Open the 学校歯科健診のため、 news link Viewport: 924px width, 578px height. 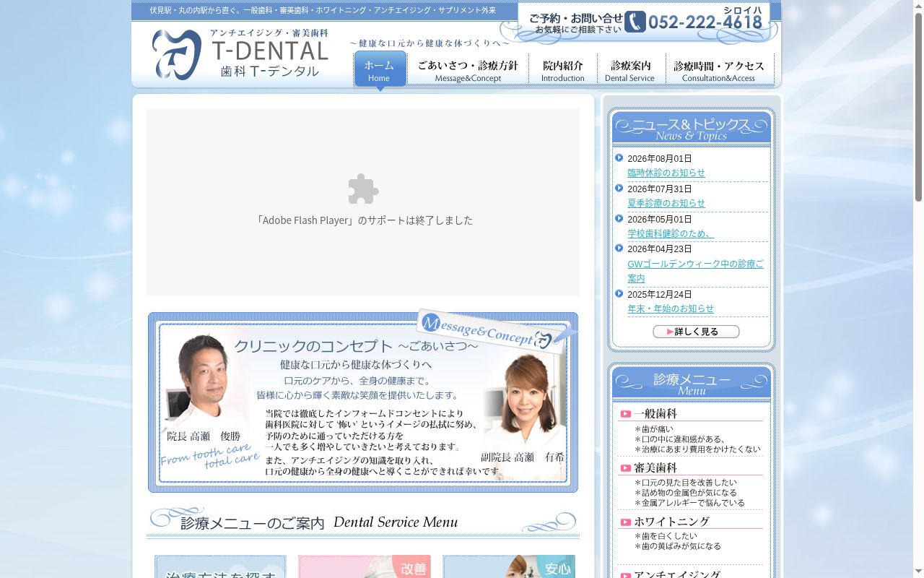671,233
